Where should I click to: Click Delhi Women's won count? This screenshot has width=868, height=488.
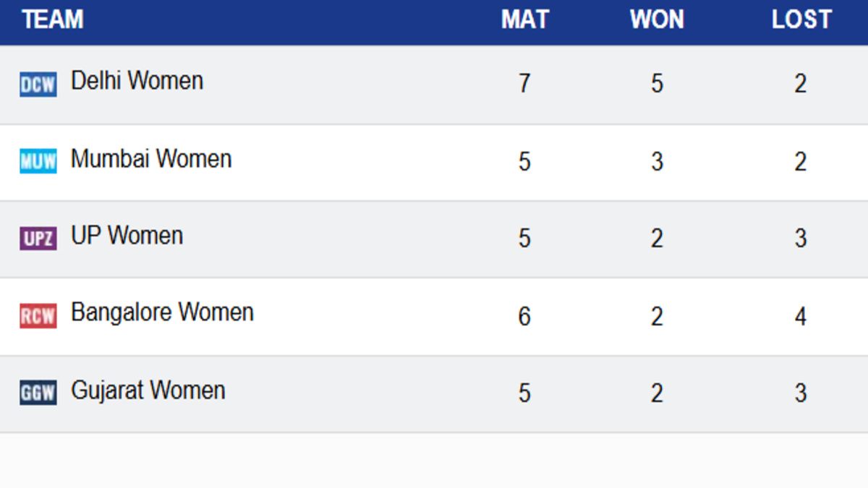[x=657, y=84]
